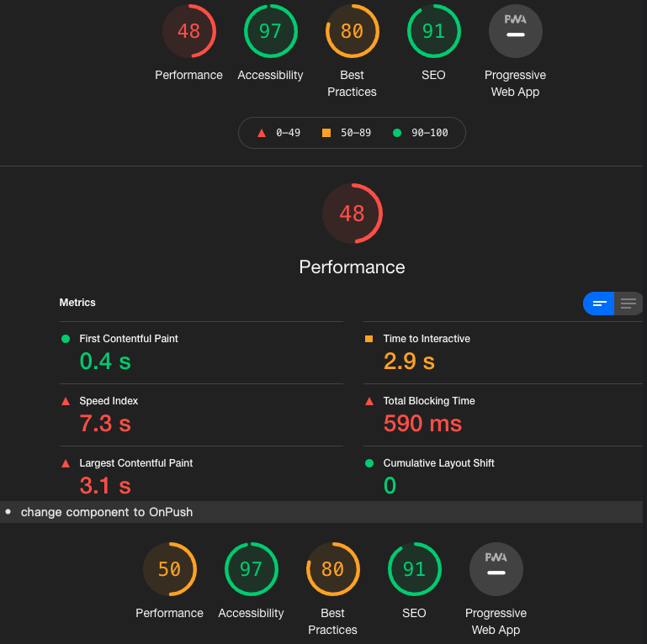Select the 'change component to OnPush' list item
Image resolution: width=647 pixels, height=644 pixels.
point(321,512)
